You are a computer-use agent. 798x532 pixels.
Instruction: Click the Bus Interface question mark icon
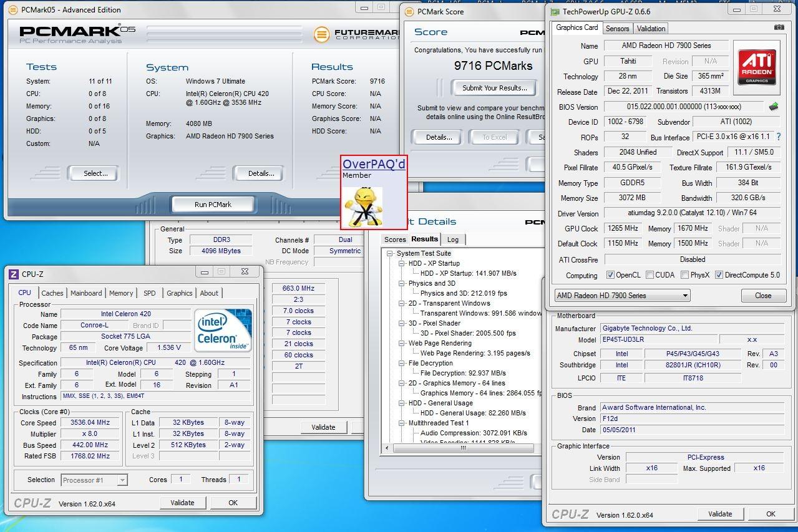click(778, 137)
